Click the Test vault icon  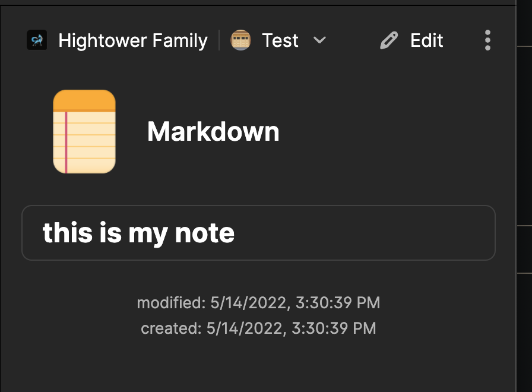(x=240, y=40)
